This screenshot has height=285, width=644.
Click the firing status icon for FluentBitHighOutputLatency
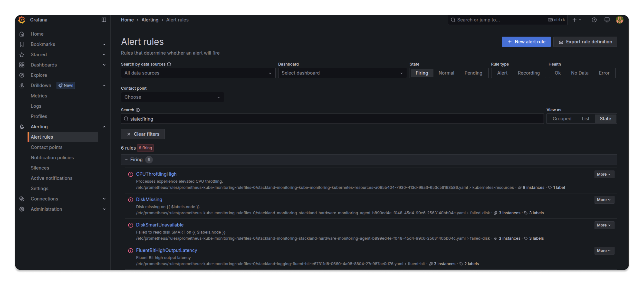131,251
